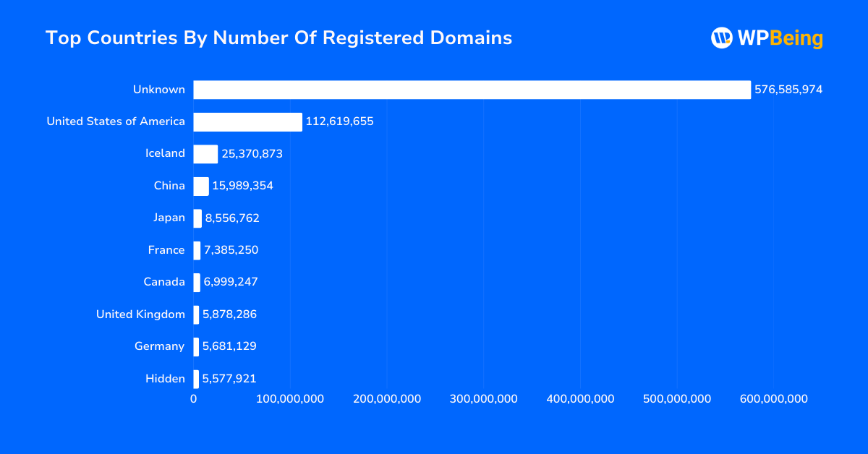
Task: Click the 0 axis tick label
Action: tap(193, 398)
